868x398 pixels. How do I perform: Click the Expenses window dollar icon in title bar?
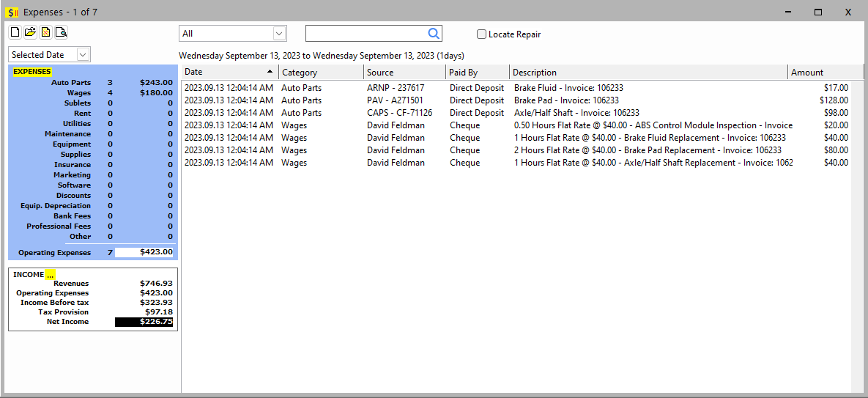(12, 12)
